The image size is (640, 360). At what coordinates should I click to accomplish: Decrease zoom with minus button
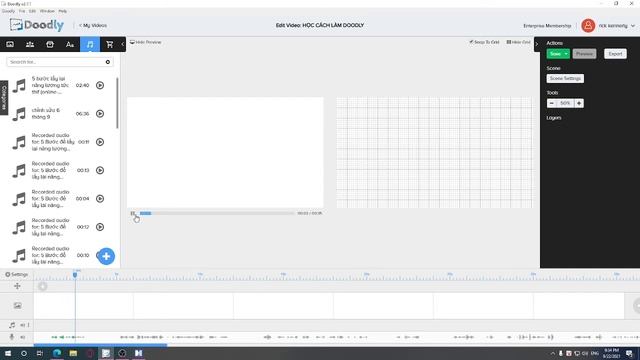pos(551,103)
